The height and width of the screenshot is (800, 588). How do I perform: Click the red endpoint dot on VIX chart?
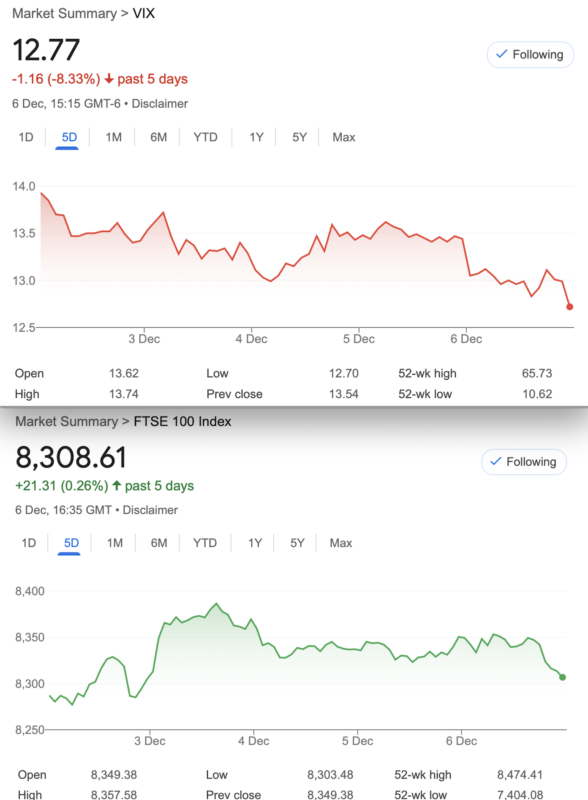pos(570,307)
